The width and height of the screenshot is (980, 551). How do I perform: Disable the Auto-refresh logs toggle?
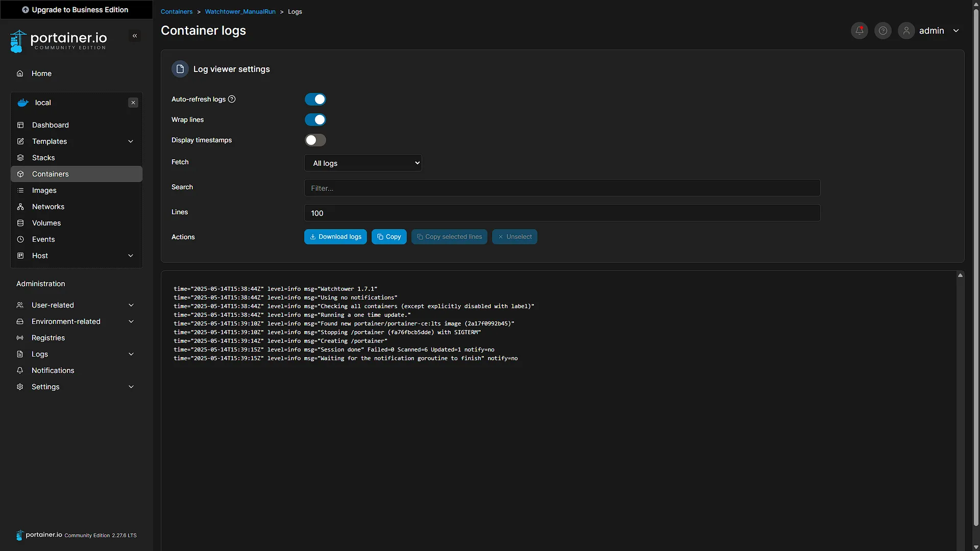tap(315, 99)
